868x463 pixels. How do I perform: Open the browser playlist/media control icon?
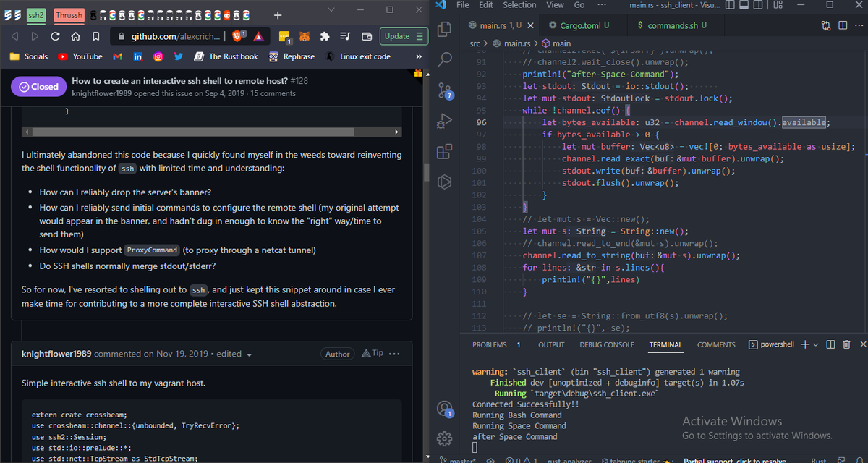(345, 36)
